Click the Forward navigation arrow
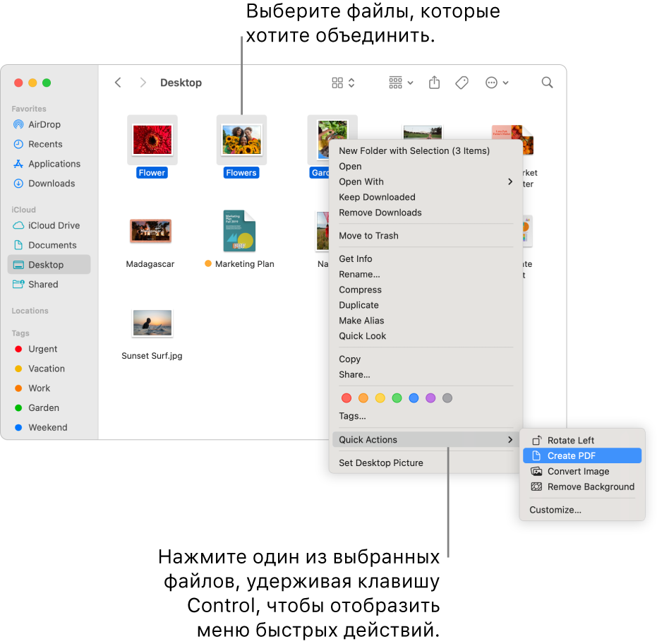 pyautogui.click(x=143, y=83)
